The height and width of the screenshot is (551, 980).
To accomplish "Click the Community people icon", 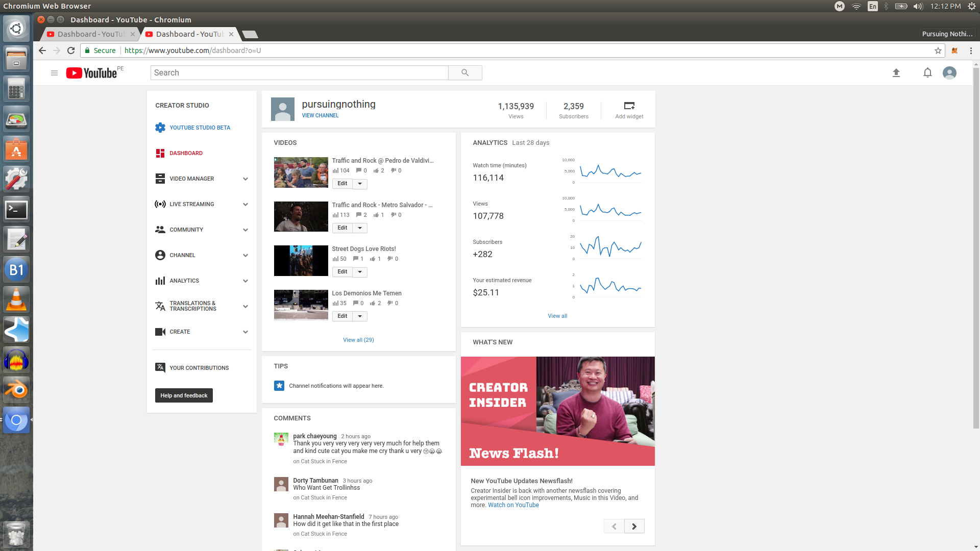I will pos(160,230).
